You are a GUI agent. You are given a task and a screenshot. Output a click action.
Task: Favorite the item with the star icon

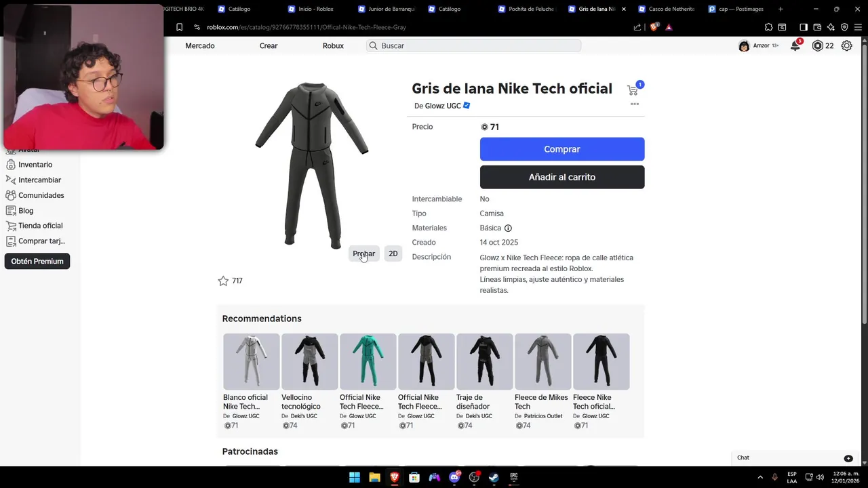tap(223, 281)
